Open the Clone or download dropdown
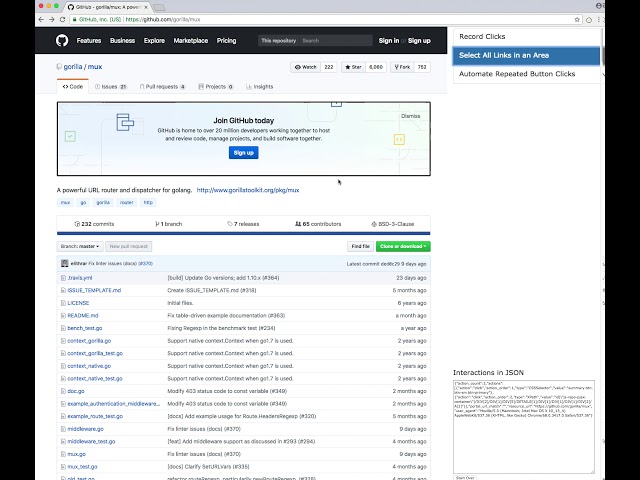This screenshot has height=480, width=640. [403, 246]
